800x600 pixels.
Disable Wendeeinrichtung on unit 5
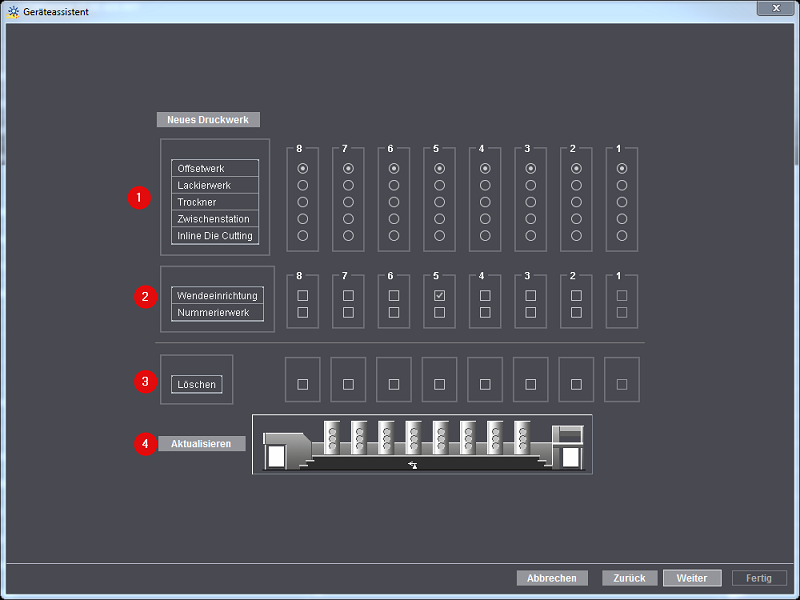[439, 296]
